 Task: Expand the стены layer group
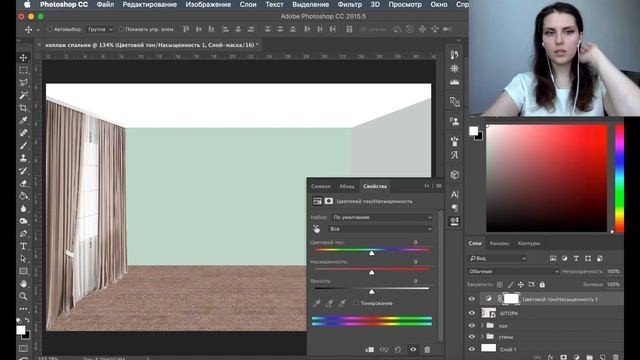point(482,337)
